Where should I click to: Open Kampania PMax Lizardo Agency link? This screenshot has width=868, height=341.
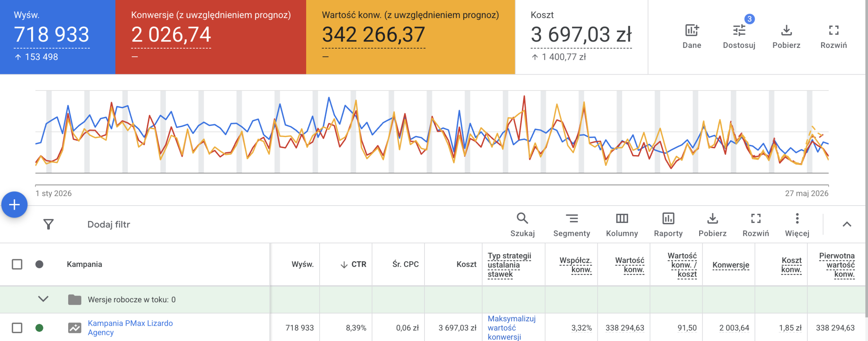(130, 328)
